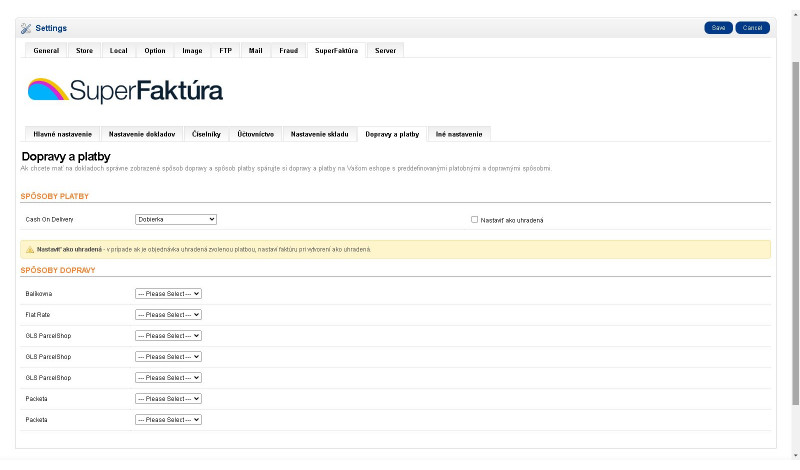This screenshot has width=800, height=470.
Task: Click the Cancel button
Action: [x=753, y=28]
